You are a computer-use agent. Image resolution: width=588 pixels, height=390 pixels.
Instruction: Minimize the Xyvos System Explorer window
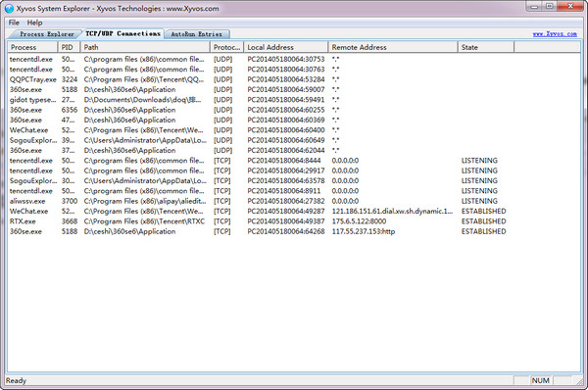534,7
